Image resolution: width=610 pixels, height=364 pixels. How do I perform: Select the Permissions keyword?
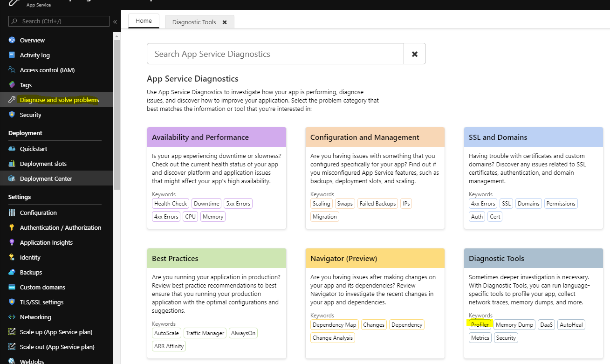[x=561, y=204]
